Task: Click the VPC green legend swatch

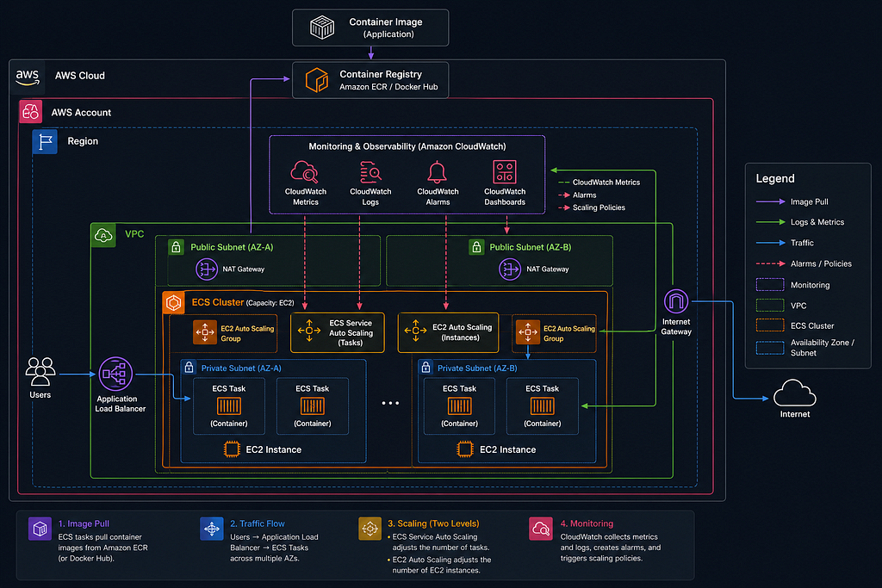Action: [x=770, y=306]
